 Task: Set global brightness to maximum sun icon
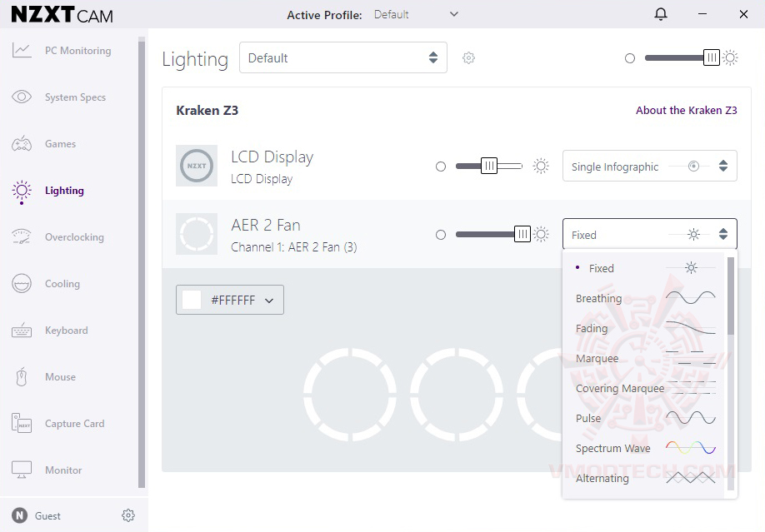[x=730, y=58]
